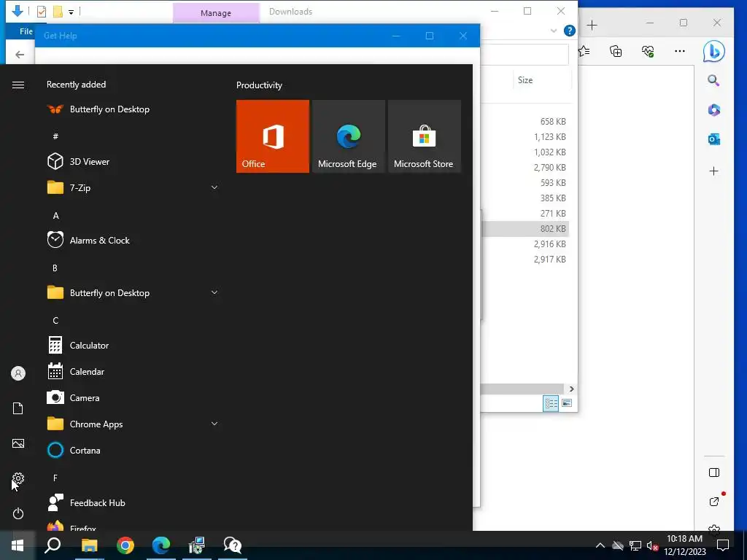Open File Explorer help question mark
The image size is (747, 560).
(569, 31)
